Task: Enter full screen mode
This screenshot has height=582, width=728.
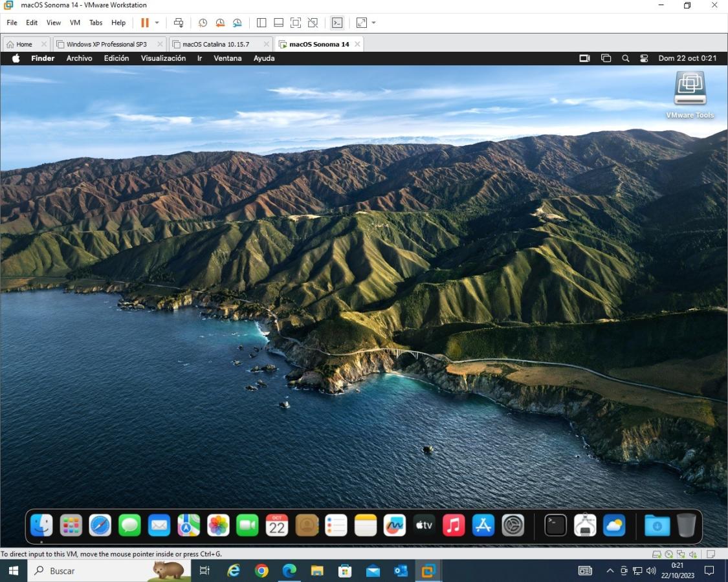Action: coord(296,23)
